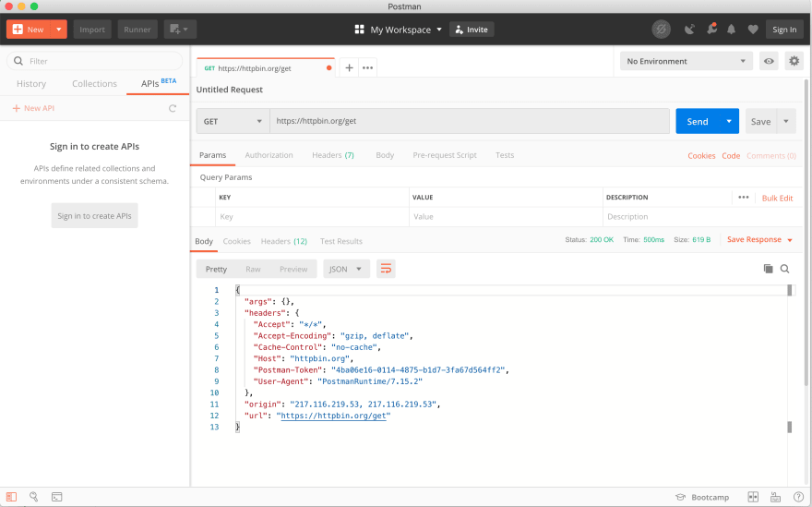The height and width of the screenshot is (507, 812).
Task: Open the new window toolbar icon
Action: [180, 29]
